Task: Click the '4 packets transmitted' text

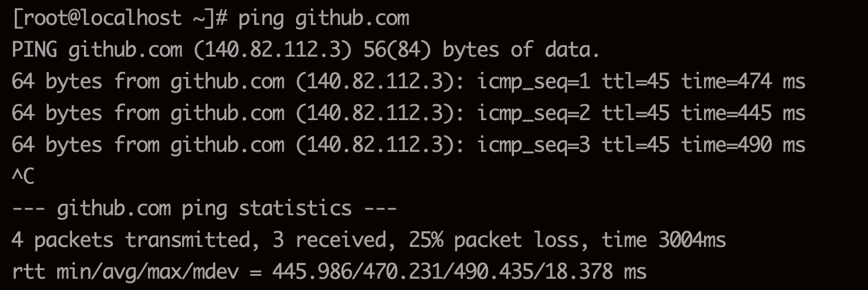Action: pyautogui.click(x=130, y=240)
